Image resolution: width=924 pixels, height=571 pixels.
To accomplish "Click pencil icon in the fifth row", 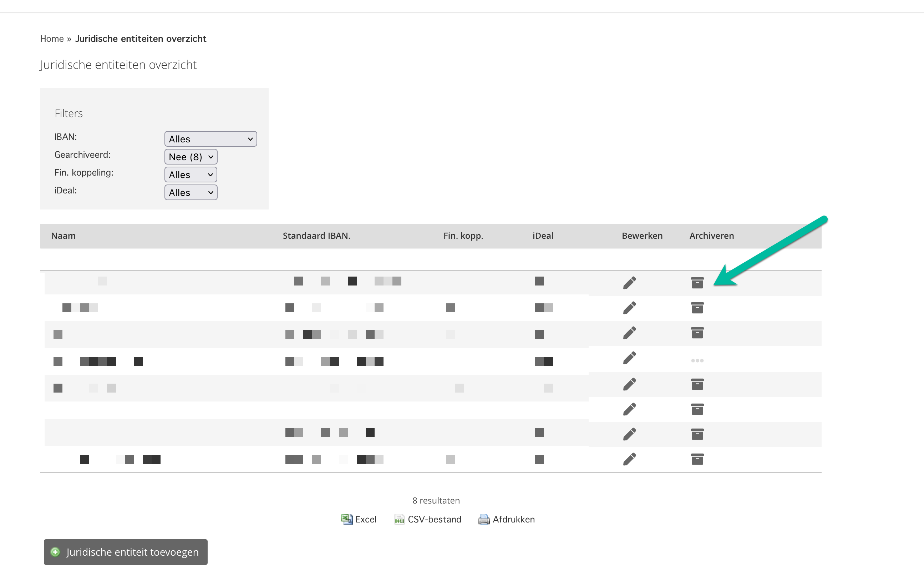I will pyautogui.click(x=629, y=384).
